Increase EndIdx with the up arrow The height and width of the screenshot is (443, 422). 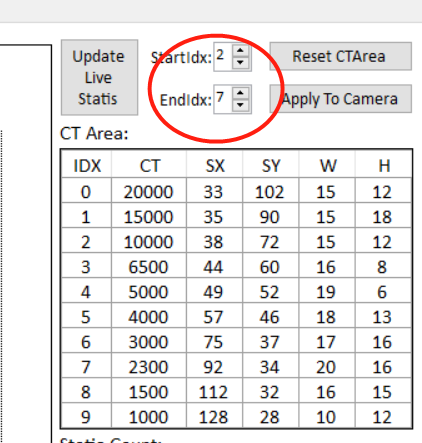[x=241, y=93]
